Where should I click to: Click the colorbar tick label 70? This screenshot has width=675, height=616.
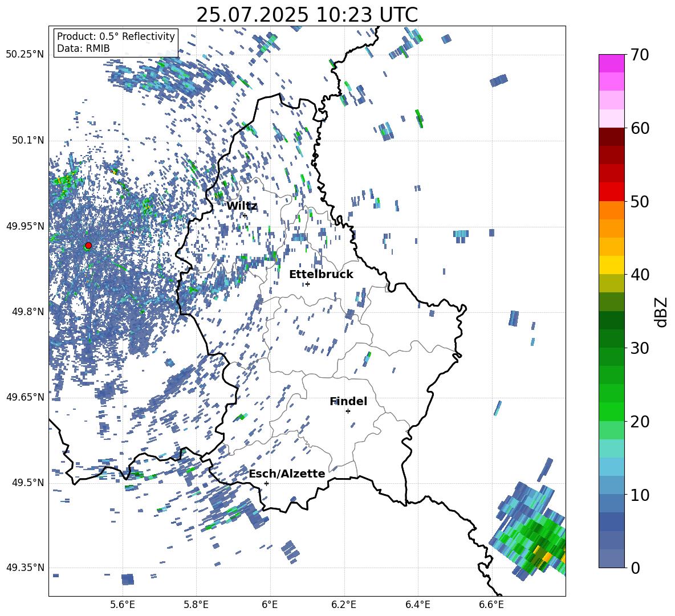tap(640, 55)
